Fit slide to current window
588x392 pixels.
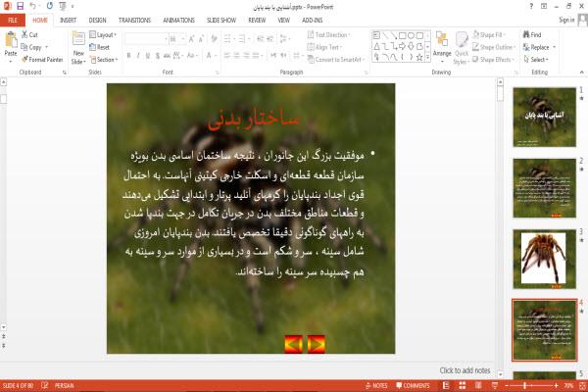pos(583,385)
